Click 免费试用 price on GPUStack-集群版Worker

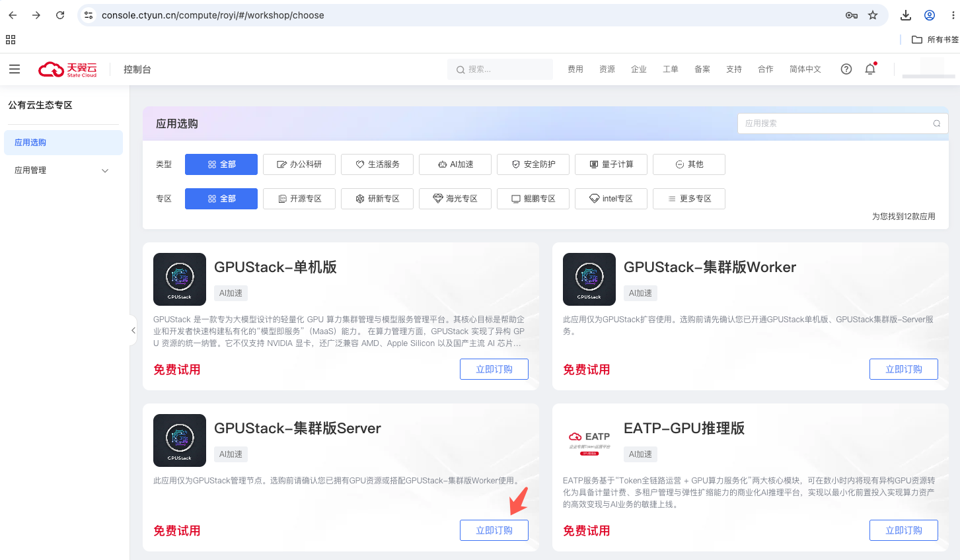pos(587,370)
